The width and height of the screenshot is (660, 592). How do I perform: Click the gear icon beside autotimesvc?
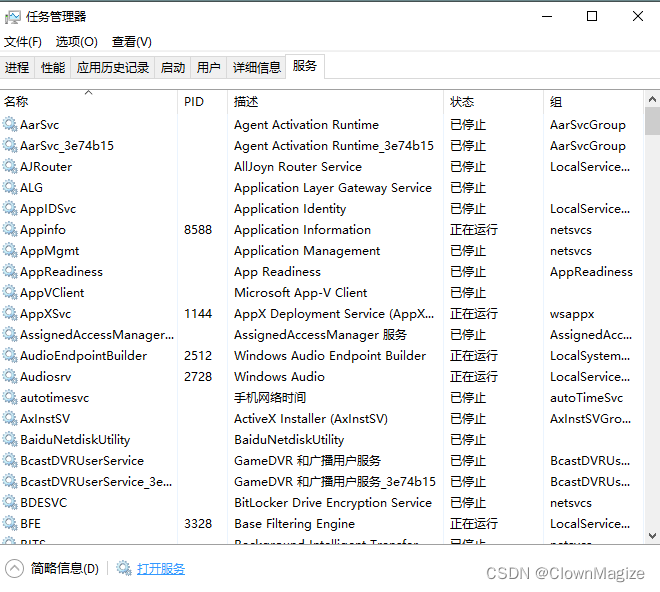pyautogui.click(x=10, y=397)
